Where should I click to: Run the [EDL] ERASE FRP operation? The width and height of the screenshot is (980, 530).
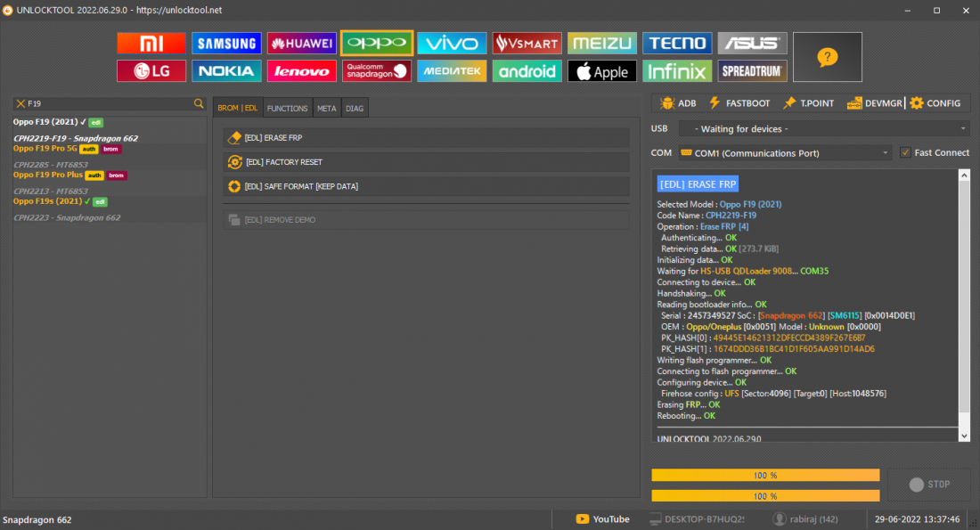coord(426,137)
